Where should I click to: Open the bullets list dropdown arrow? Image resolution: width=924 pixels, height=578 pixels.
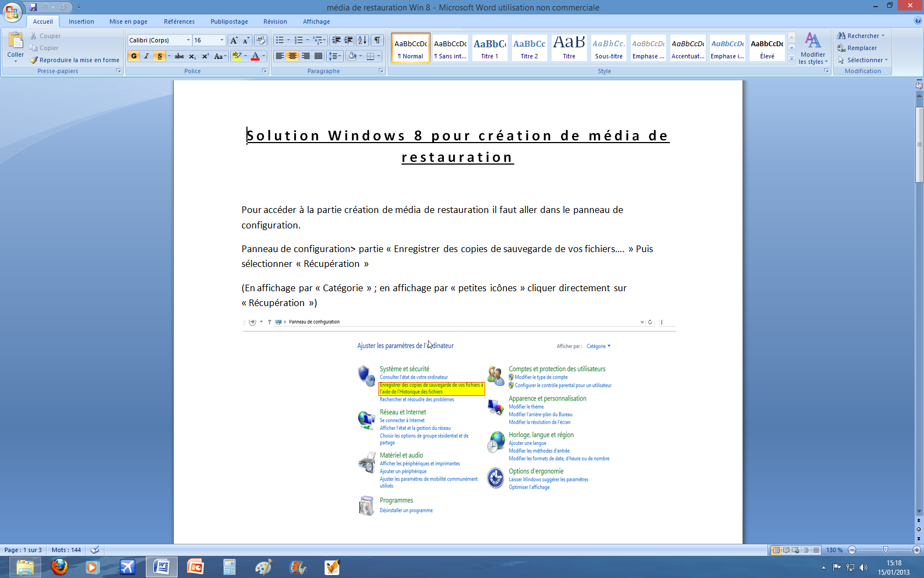pos(288,40)
